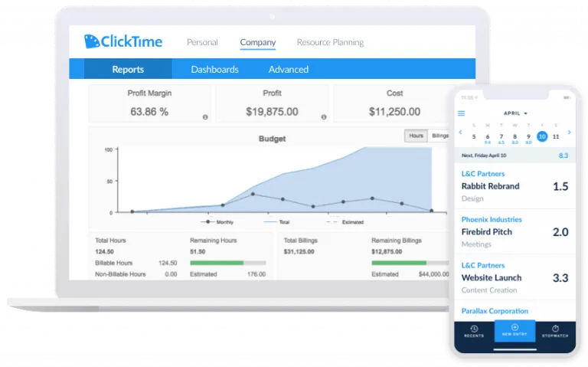
Task: Select day 8 on phone calendar
Action: 514,138
